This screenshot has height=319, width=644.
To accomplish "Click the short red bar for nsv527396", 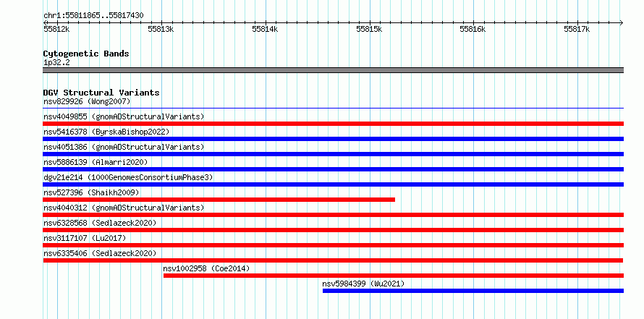I will pyautogui.click(x=219, y=200).
